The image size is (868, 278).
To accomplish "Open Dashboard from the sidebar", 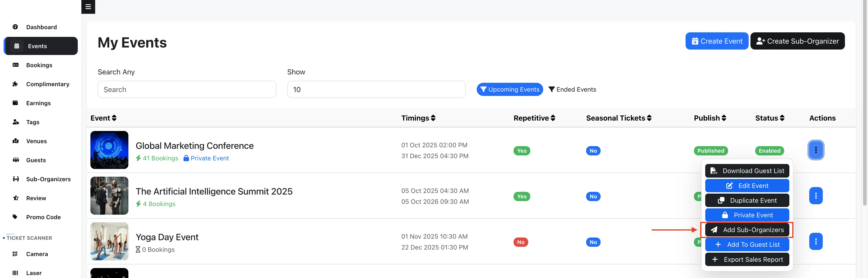I will pos(41,27).
